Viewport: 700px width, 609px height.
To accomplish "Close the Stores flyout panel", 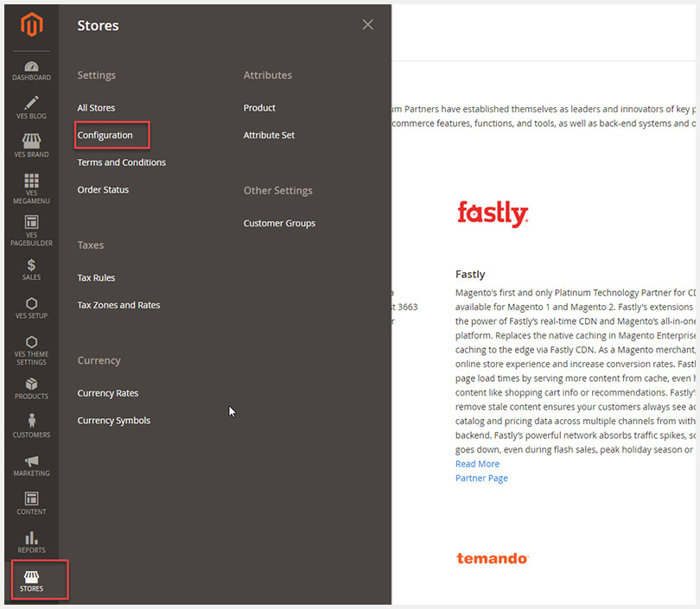I will tap(367, 24).
